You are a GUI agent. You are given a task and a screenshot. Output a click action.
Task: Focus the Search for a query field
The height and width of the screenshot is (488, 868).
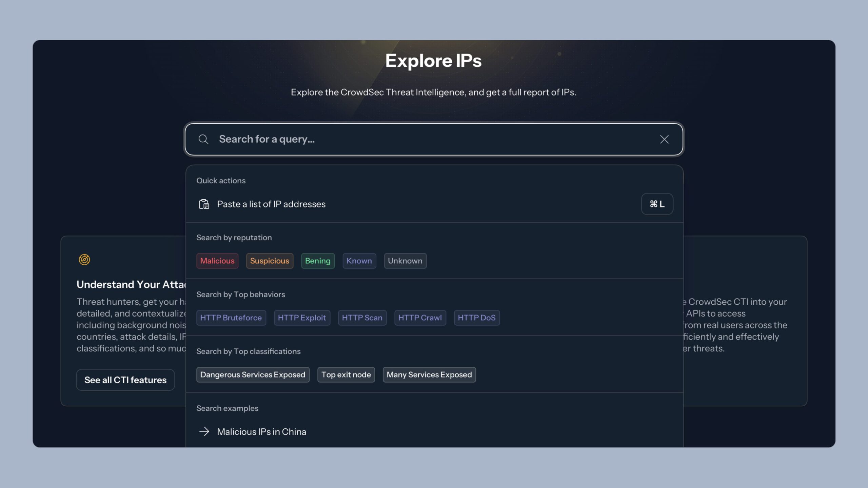click(x=434, y=139)
